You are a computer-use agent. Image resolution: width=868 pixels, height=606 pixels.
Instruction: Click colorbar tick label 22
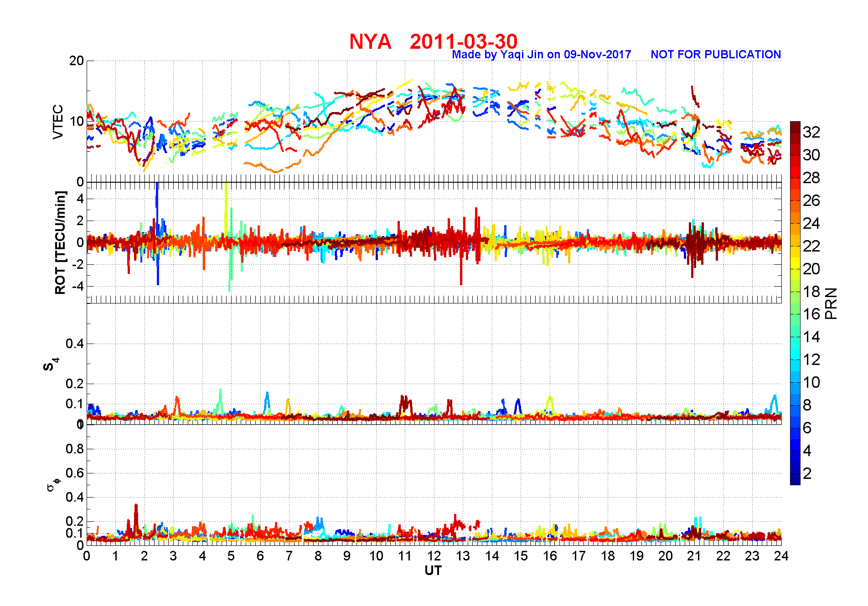point(811,246)
